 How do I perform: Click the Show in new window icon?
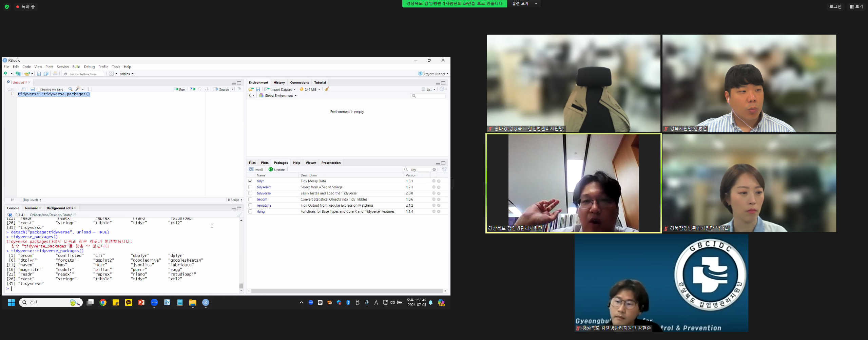click(x=23, y=89)
